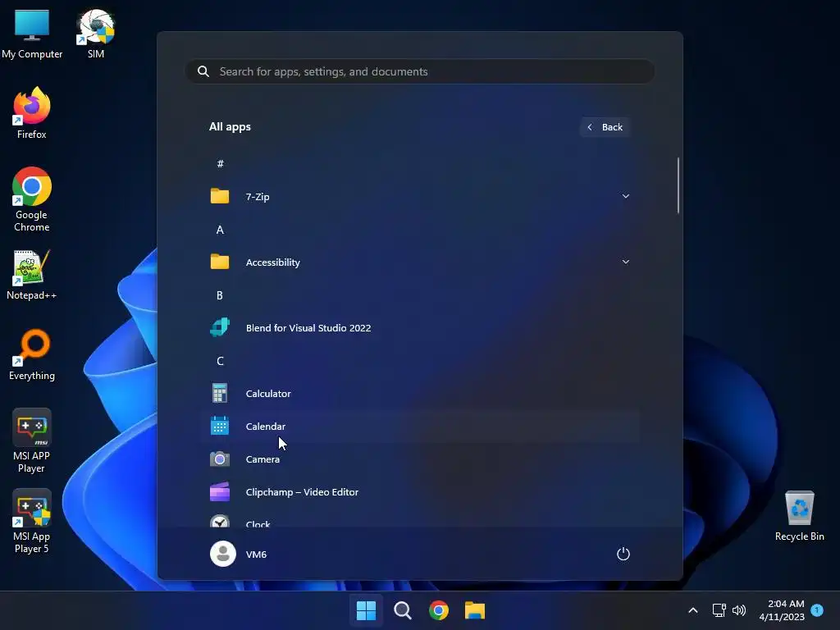Click the VM6 user avatar

point(223,554)
